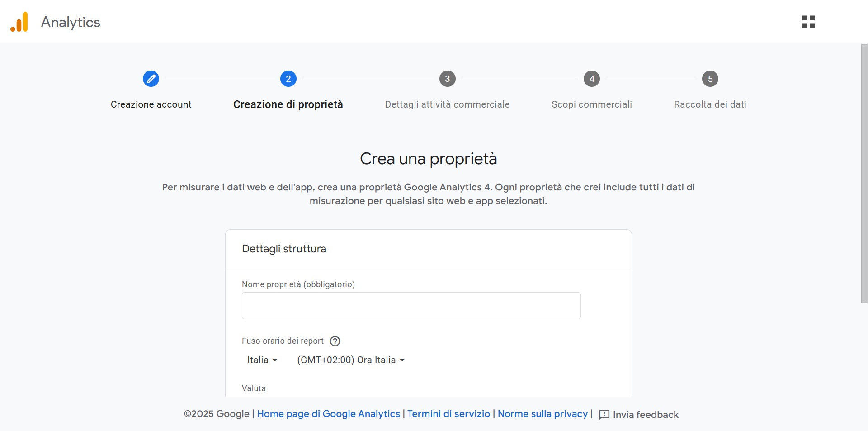Click the help icon next to Fuso orario
This screenshot has width=868, height=431.
(335, 341)
